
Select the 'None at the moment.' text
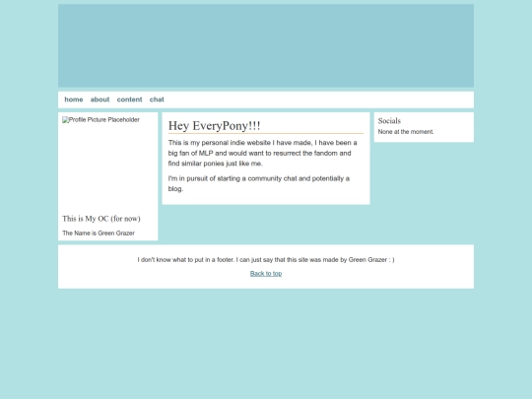pyautogui.click(x=406, y=132)
